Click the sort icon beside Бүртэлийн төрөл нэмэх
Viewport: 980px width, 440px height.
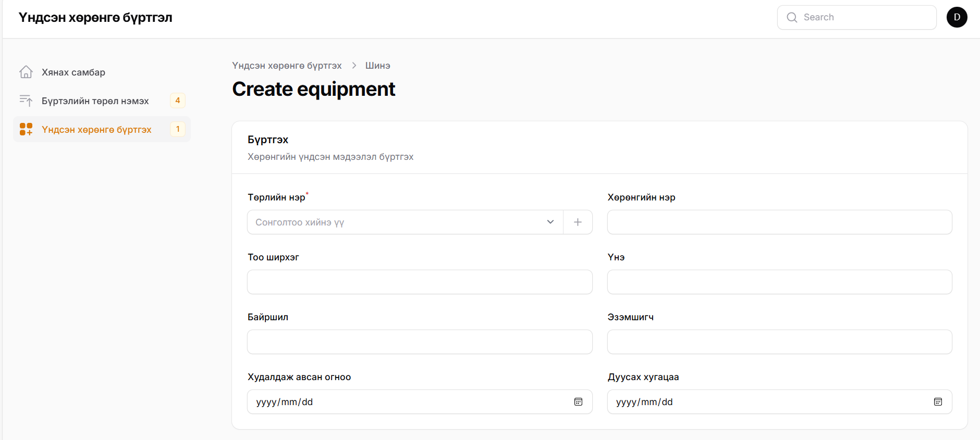point(26,100)
